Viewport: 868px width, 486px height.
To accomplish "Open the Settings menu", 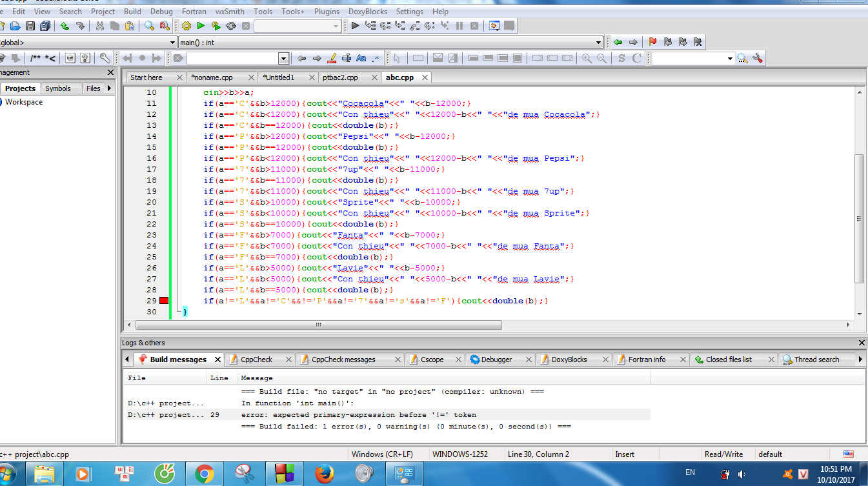I will [x=410, y=12].
